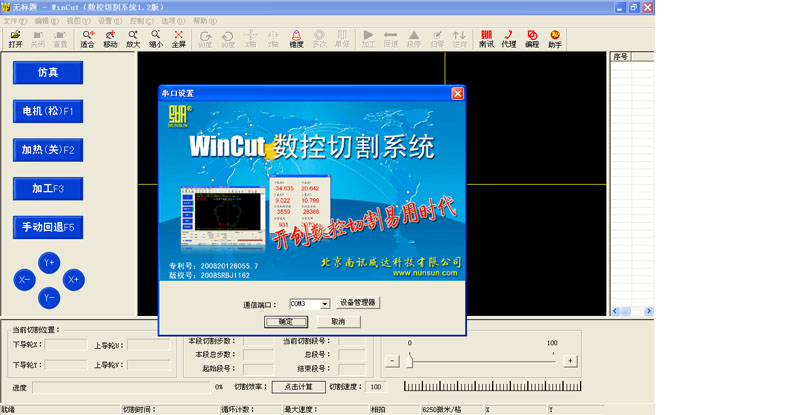Viewport: 800px width, 415px height.
Task: Click the 重置 (reset) toolbar icon
Action: coord(60,39)
